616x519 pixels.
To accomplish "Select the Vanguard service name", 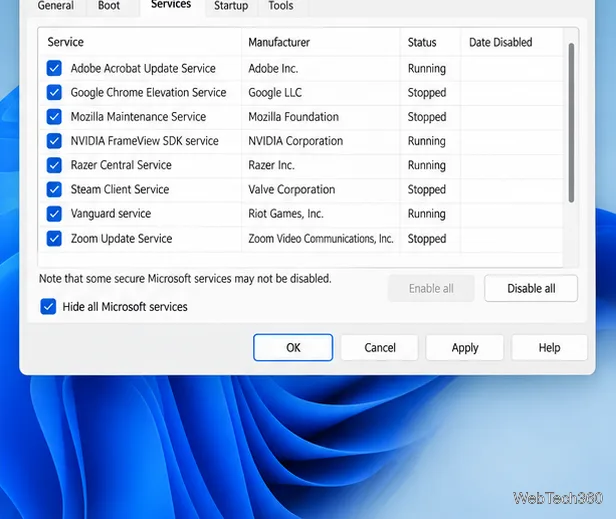I will 111,214.
